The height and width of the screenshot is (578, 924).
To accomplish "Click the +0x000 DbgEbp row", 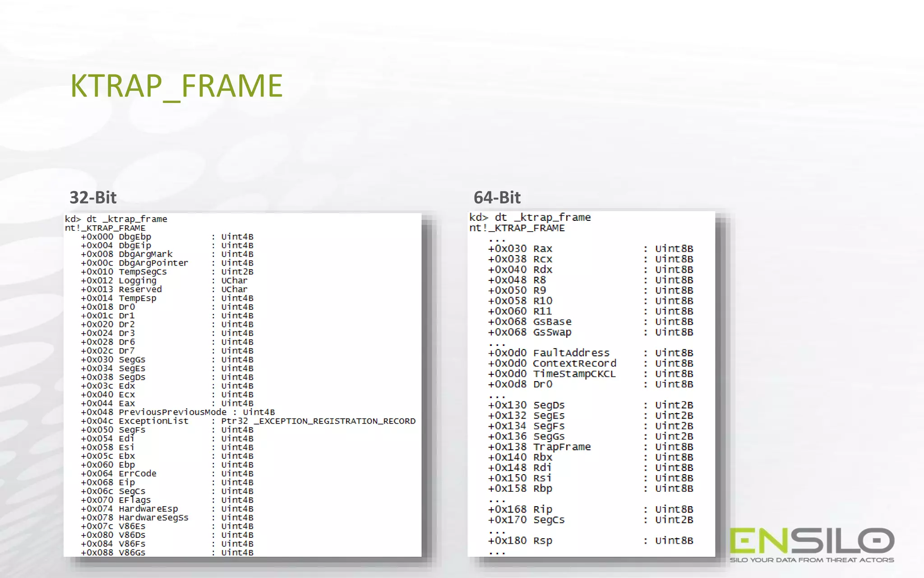I will 167,237.
